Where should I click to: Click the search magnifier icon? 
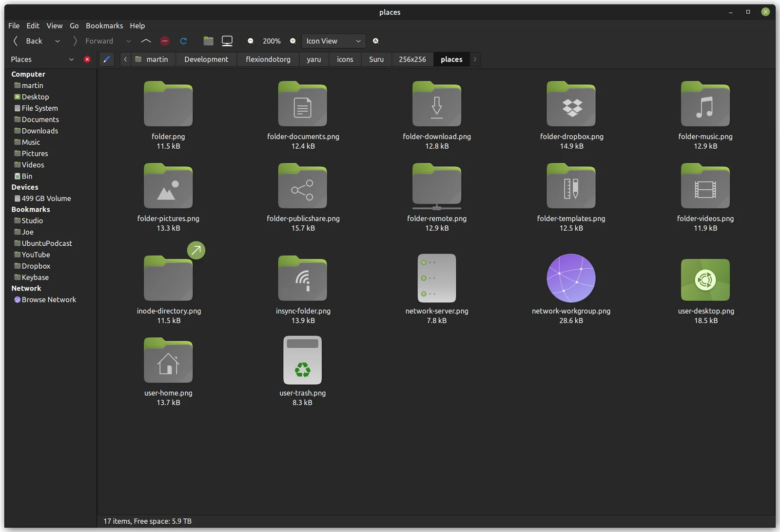[376, 41]
